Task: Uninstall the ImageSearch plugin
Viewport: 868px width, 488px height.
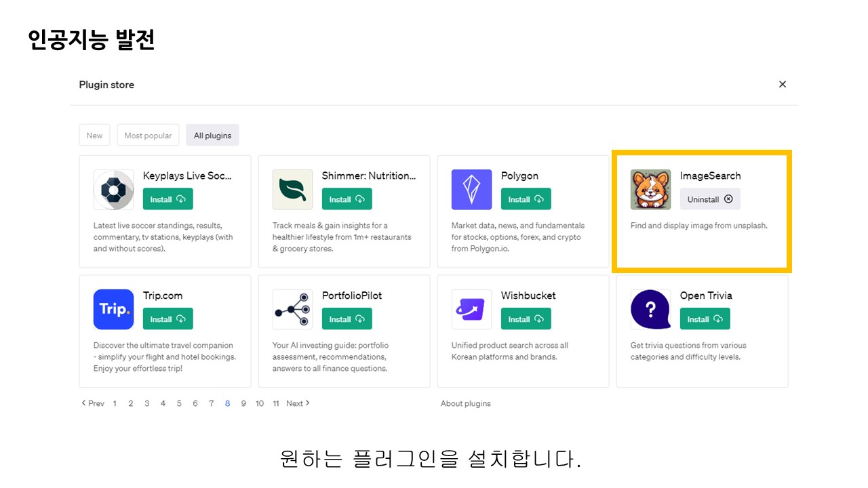Action: 710,199
